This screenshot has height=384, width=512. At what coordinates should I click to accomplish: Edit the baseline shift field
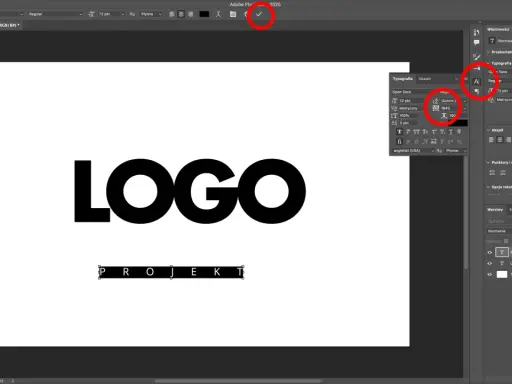pyautogui.click(x=409, y=123)
